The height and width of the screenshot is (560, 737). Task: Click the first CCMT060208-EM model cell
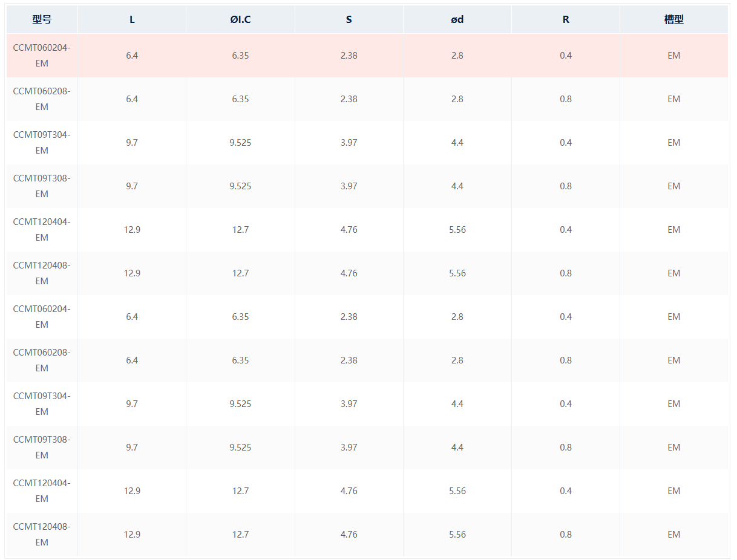point(42,99)
